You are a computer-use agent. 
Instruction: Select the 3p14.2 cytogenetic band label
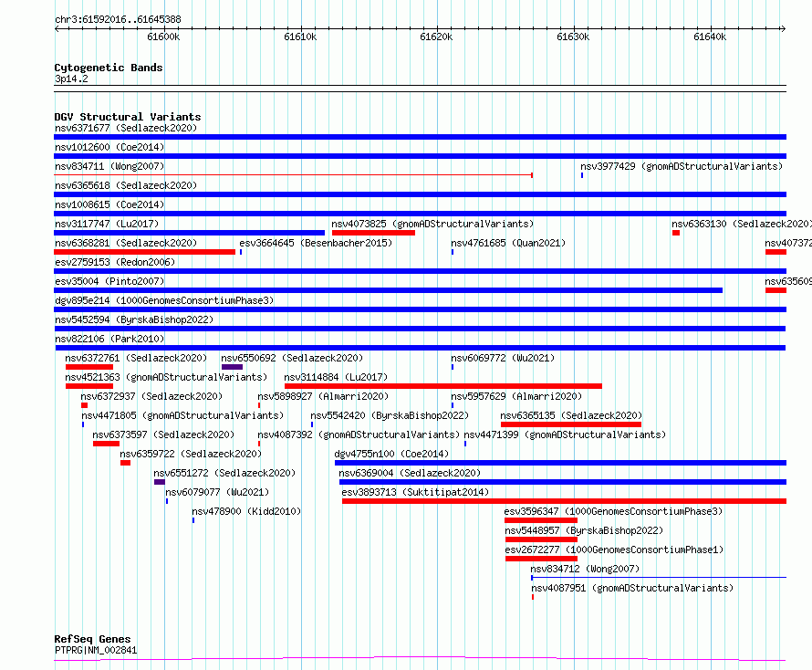(71, 79)
